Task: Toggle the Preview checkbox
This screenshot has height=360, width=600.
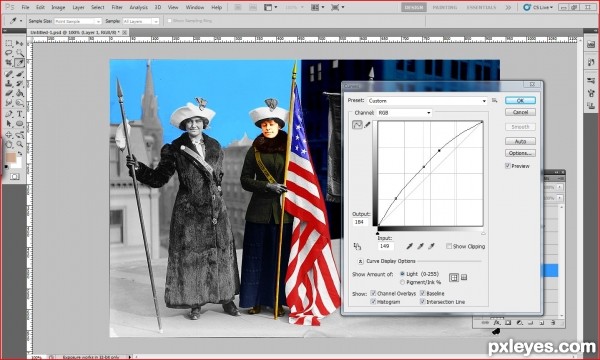Action: (508, 166)
